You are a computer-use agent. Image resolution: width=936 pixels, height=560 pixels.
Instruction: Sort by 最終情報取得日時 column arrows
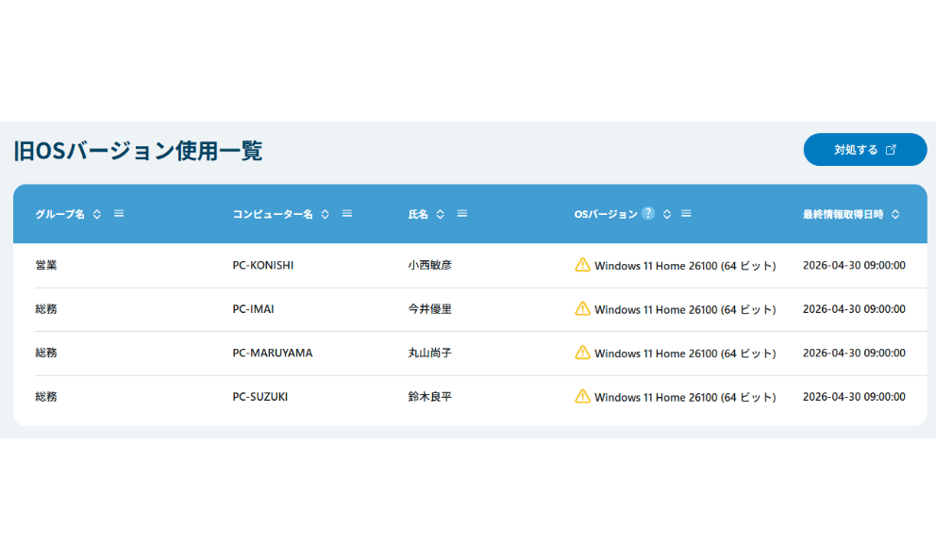895,214
